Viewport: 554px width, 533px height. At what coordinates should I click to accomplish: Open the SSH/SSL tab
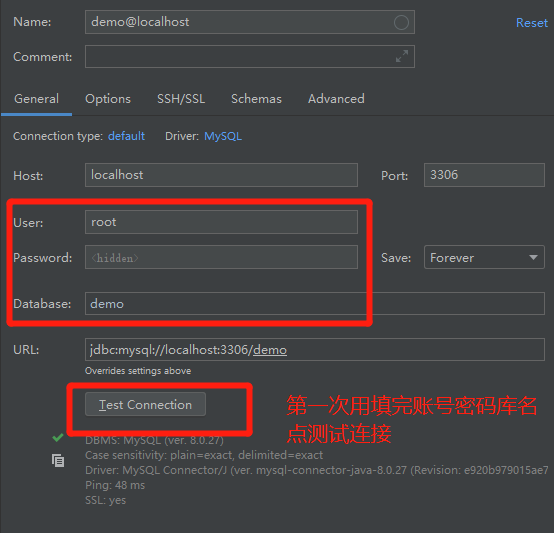181,99
